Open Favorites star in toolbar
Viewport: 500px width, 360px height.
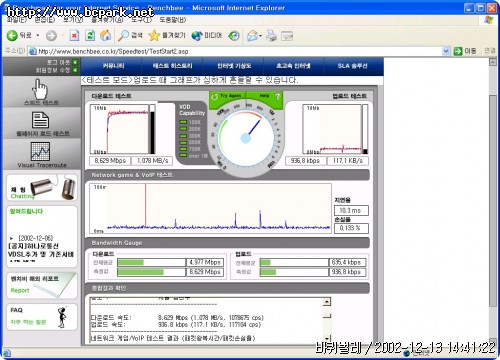[x=154, y=35]
